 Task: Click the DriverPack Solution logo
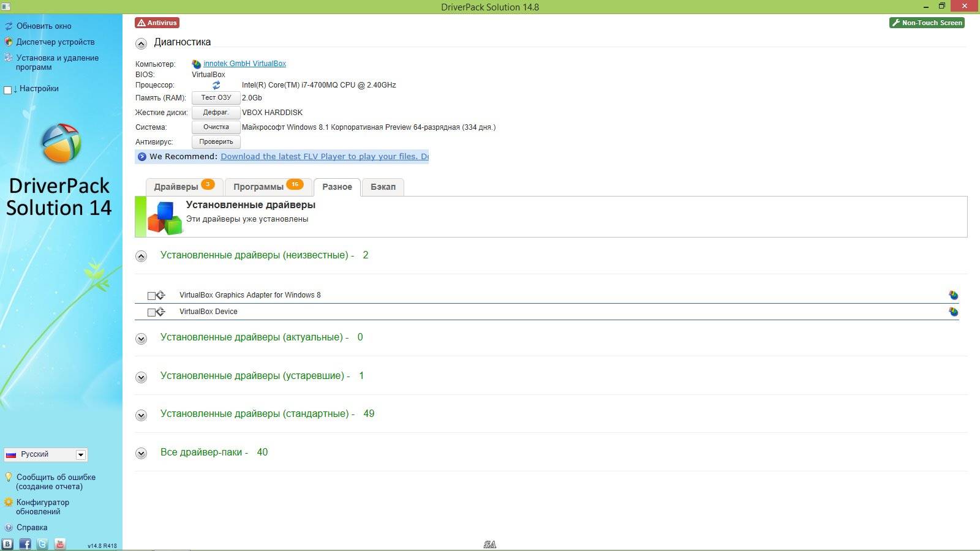click(61, 143)
